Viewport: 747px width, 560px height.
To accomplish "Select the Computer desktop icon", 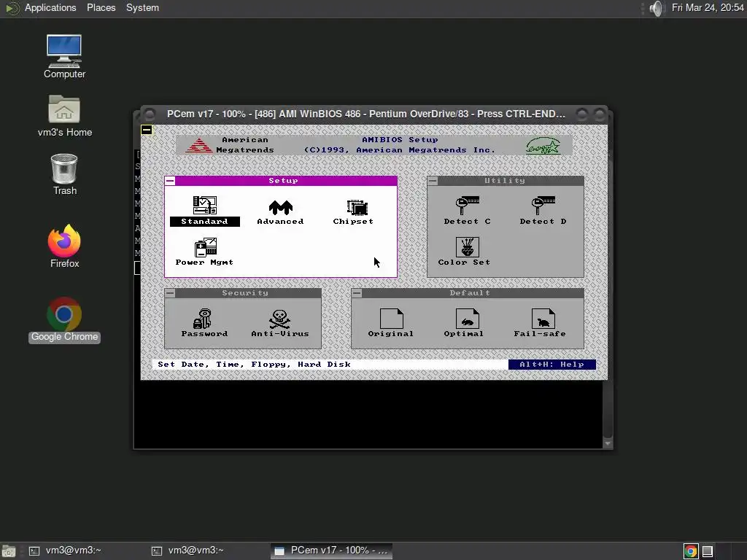I will (64, 57).
